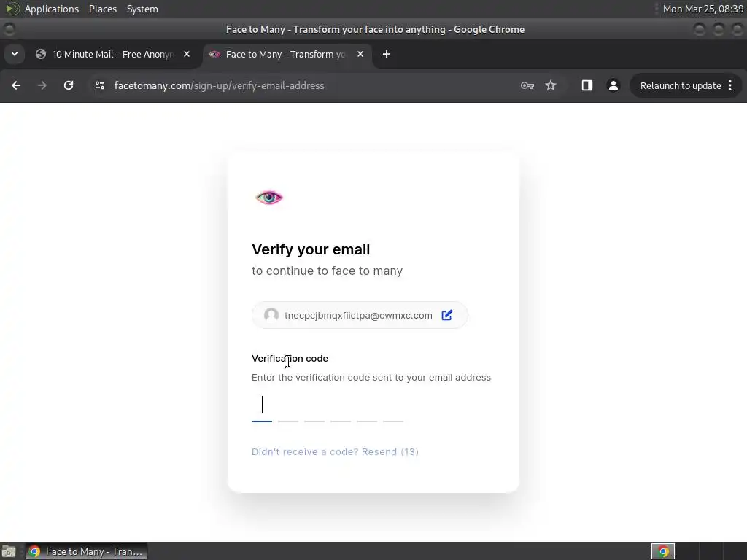The height and width of the screenshot is (560, 747).
Task: Focus the third verification code digit box
Action: 314,407
